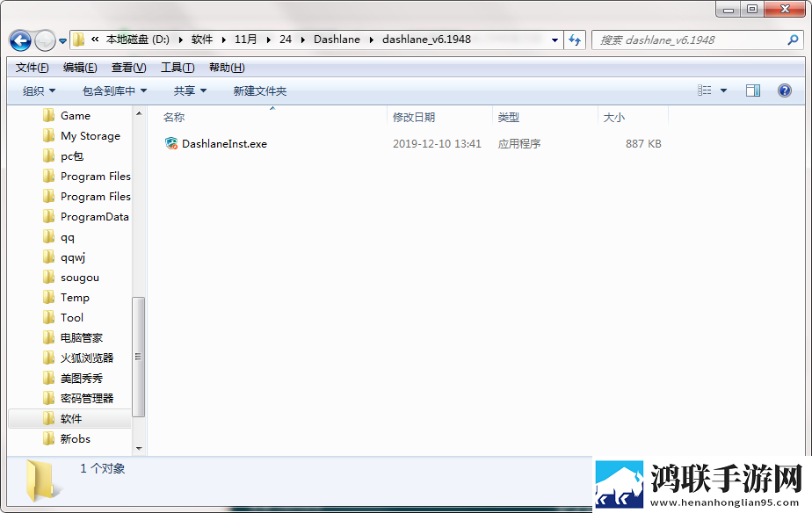Select the 火狐浏览器 folder
Image resolution: width=812 pixels, height=513 pixels.
(87, 358)
